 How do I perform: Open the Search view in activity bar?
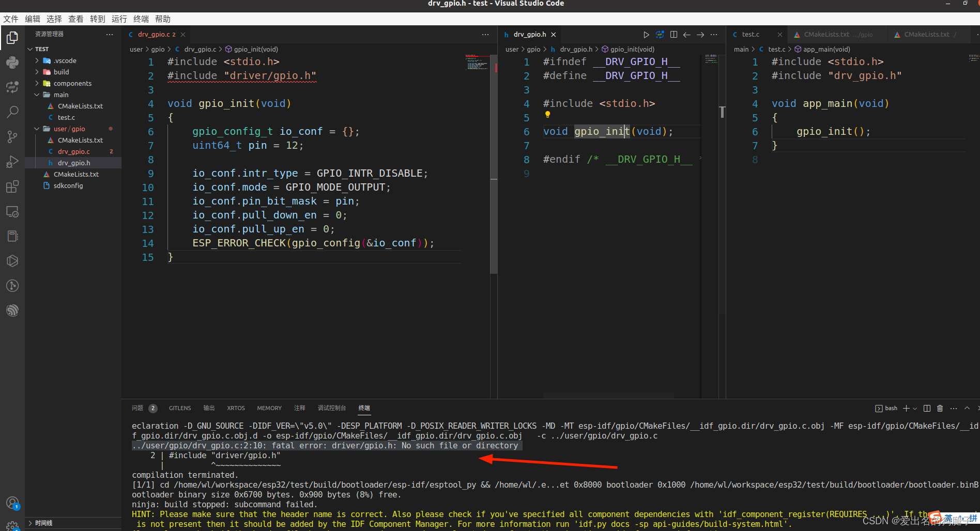12,112
